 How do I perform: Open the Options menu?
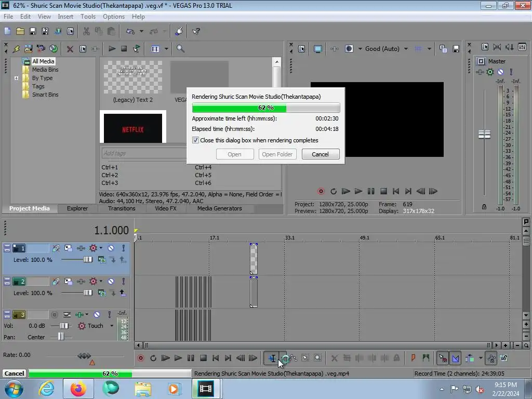pos(114,16)
